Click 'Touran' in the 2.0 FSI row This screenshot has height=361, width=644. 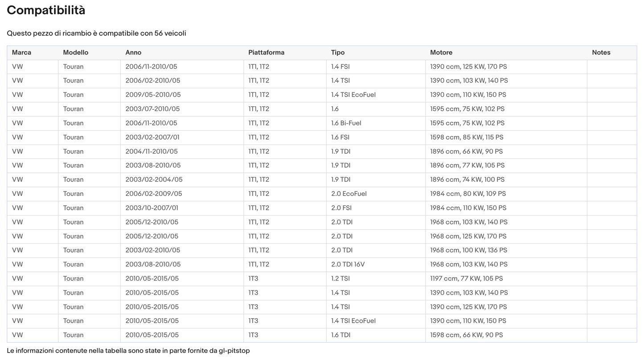73,208
